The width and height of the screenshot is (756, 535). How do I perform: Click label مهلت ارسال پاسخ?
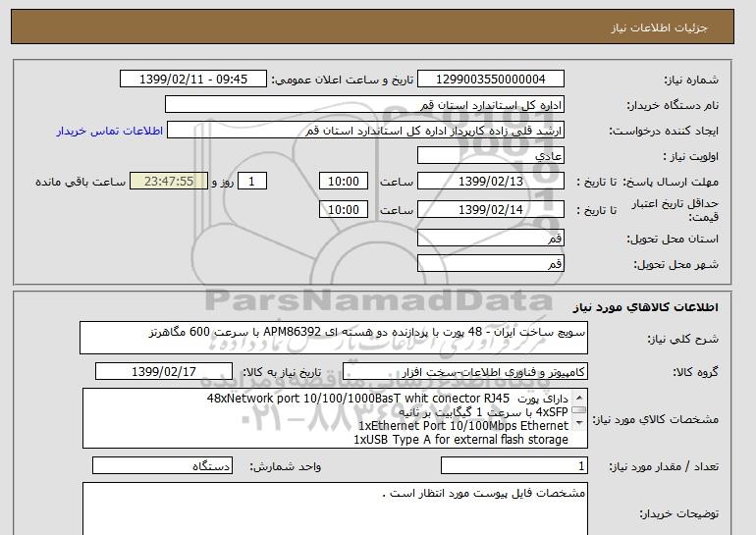click(670, 182)
